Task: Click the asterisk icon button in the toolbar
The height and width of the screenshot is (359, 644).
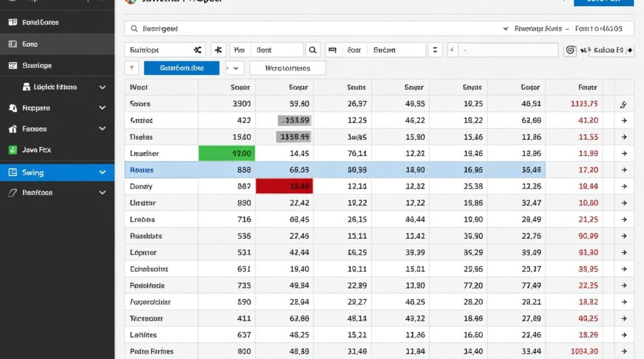Action: 218,50
